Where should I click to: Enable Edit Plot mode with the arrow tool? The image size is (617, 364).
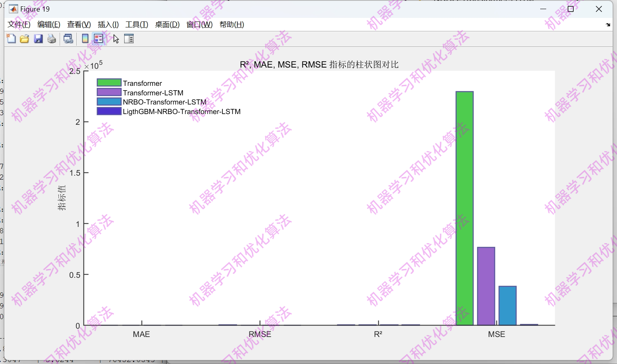pos(115,39)
